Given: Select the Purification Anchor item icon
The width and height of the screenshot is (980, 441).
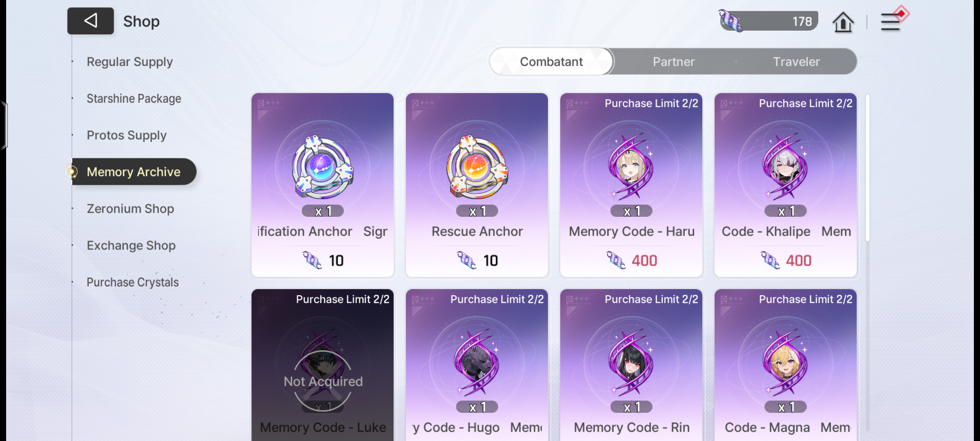Looking at the screenshot, I should (323, 167).
